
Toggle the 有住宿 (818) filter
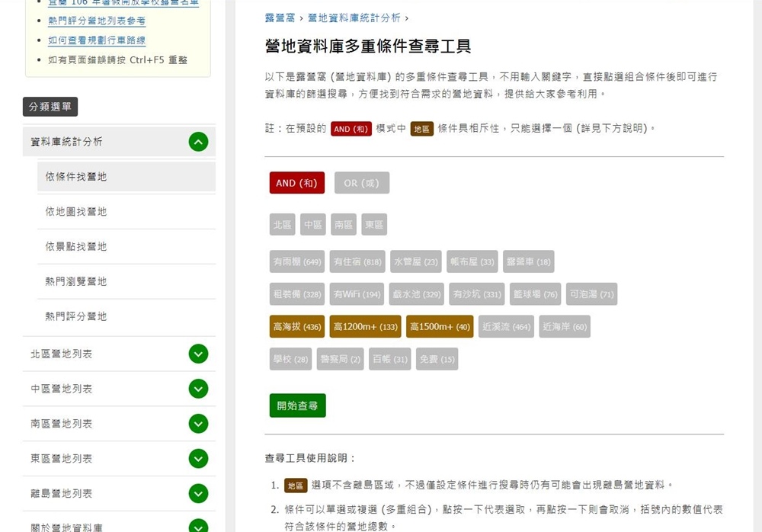[357, 261]
